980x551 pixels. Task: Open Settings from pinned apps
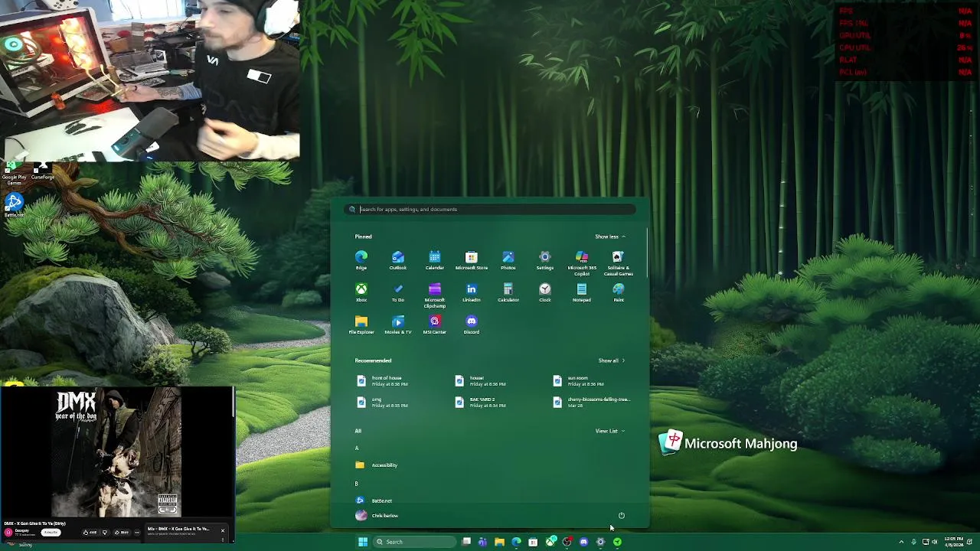(545, 259)
